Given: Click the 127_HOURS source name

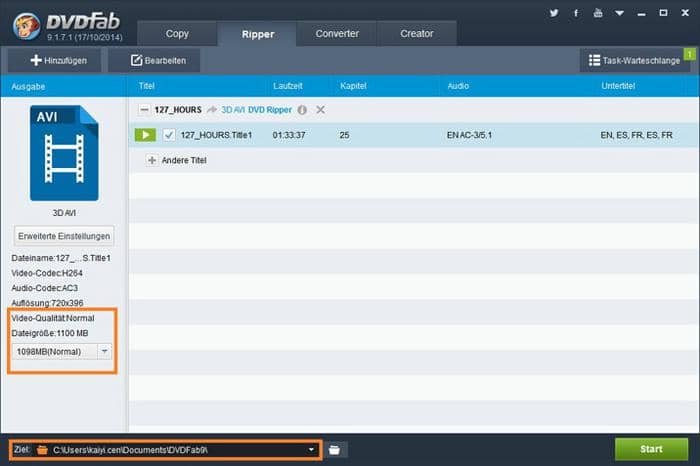Looking at the screenshot, I should coord(178,110).
